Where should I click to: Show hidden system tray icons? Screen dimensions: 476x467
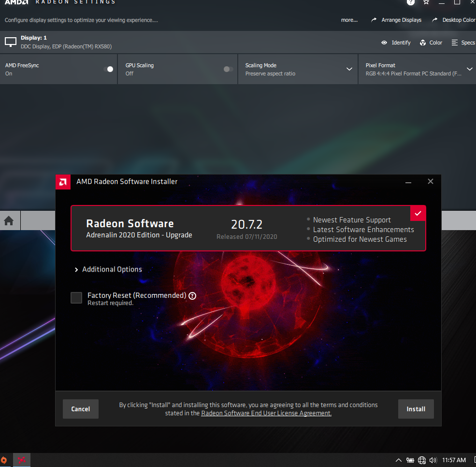point(399,460)
